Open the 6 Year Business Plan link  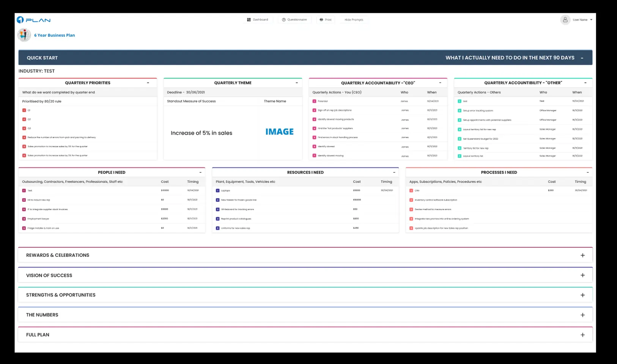(55, 35)
